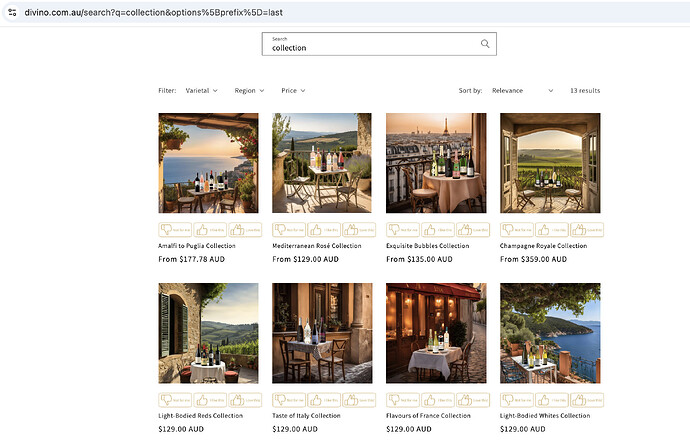Open site information icon in address bar
The height and width of the screenshot is (442, 690).
[11, 11]
